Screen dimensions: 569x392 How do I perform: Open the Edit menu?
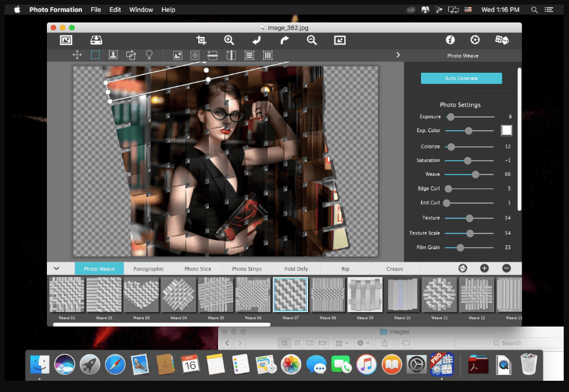[x=115, y=10]
